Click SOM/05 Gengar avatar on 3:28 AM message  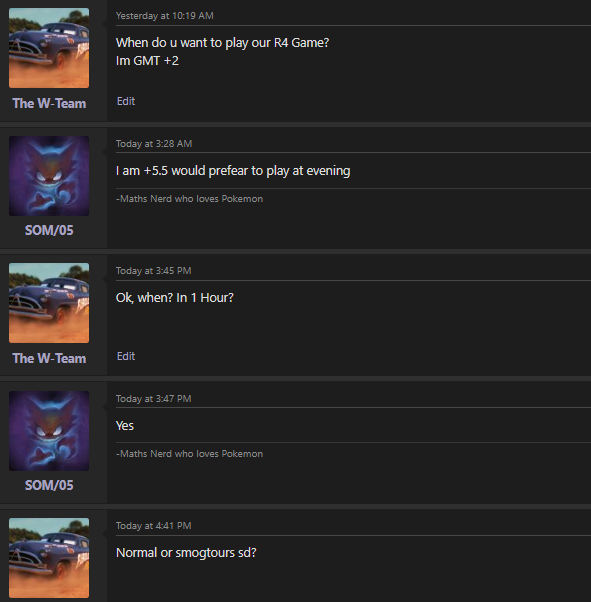(49, 176)
